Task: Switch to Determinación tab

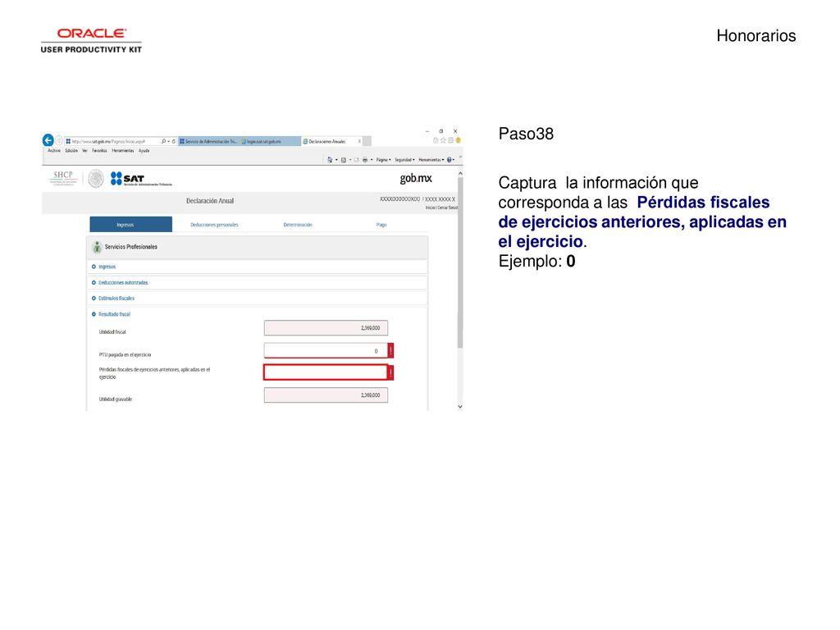Action: coord(298,225)
